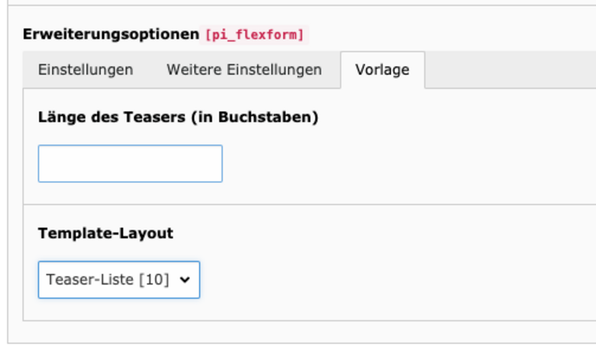Image resolution: width=596 pixels, height=364 pixels.
Task: Open the Weitere Einstellungen tab
Action: coord(244,70)
